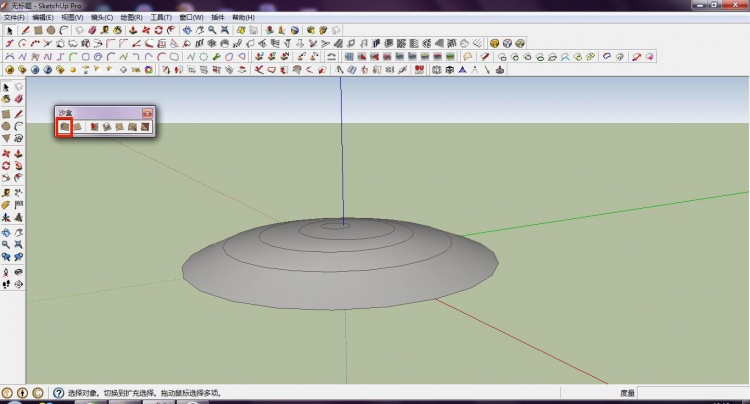The image size is (750, 404).
Task: Click Zoom Extents in the top toolbar
Action: coord(224,30)
